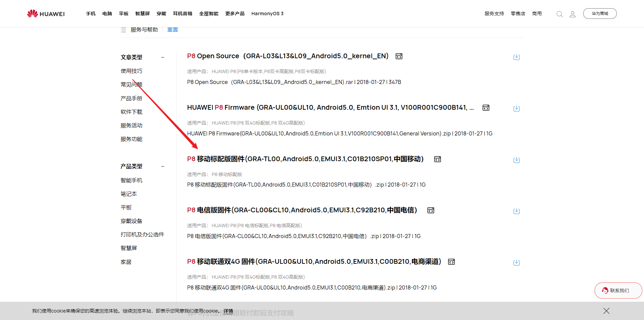Download P8 电信版固件 file
644x320 pixels.
point(516,211)
